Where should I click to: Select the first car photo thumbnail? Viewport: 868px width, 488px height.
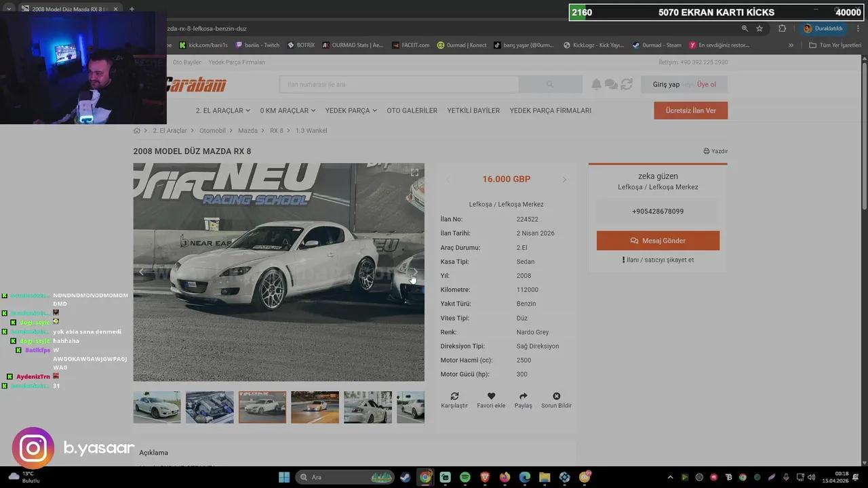(x=157, y=407)
